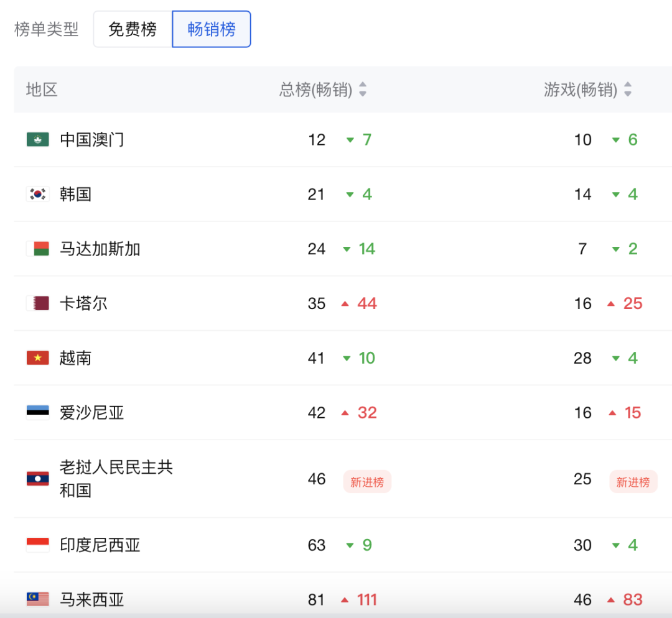Viewport: 672px width, 618px height.
Task: Click the Madagascar flag icon
Action: pos(37,249)
